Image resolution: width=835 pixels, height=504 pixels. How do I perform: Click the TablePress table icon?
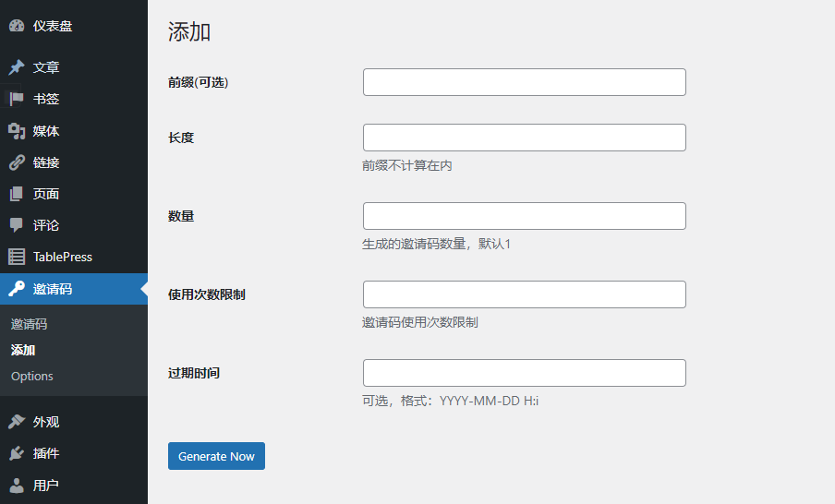click(17, 257)
